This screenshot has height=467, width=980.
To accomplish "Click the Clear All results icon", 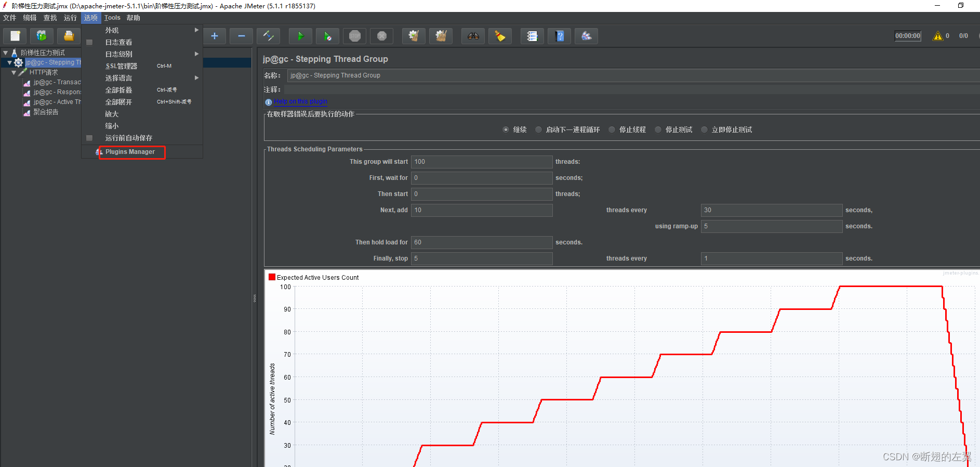I will click(441, 36).
